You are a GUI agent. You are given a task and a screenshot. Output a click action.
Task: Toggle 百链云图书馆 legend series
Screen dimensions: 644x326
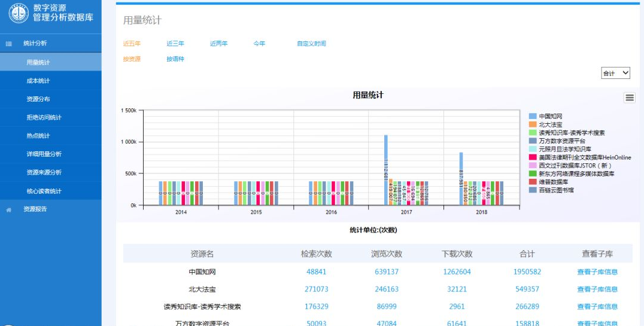tap(552, 190)
